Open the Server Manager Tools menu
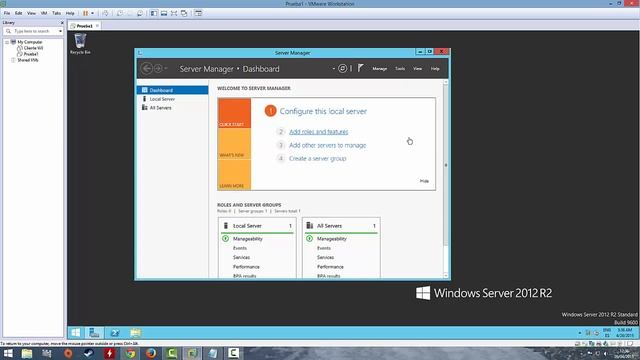Viewport: 640px width, 360px height. click(x=400, y=69)
